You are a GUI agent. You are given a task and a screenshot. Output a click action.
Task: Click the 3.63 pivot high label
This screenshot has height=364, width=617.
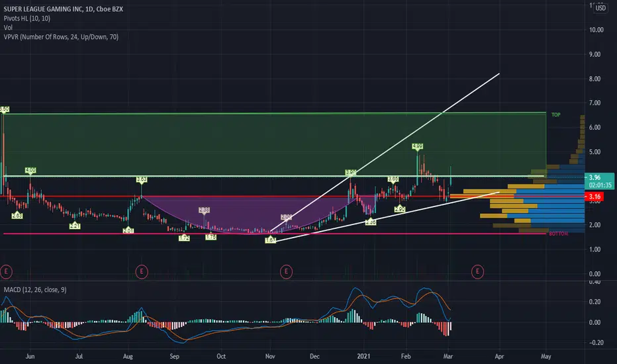[x=142, y=179]
